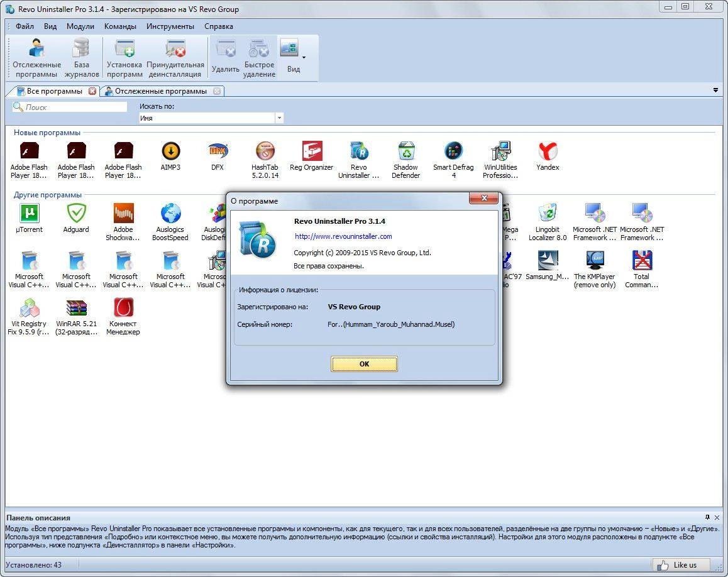
Task: Select Vit Registry Fix 9.5.9 icon
Action: [x=29, y=317]
